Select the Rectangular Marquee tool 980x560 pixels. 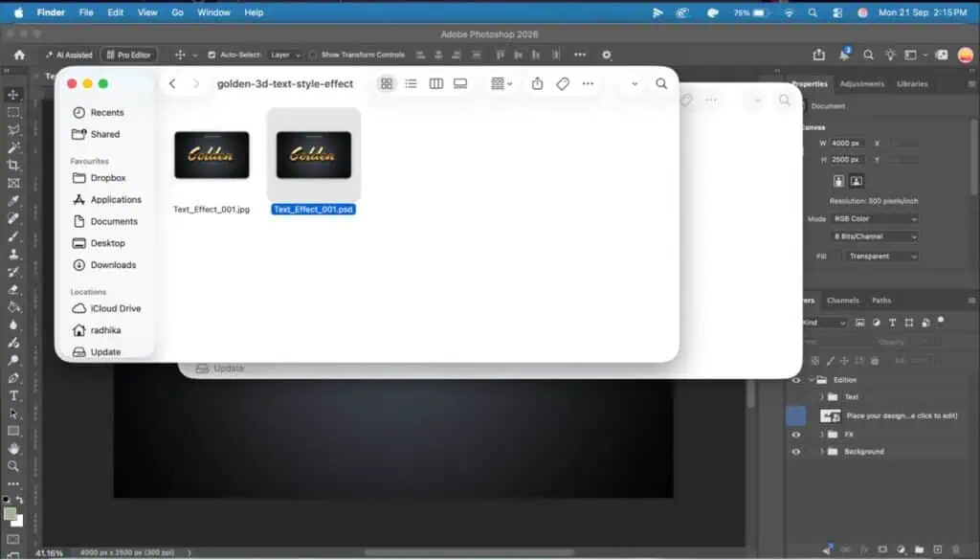13,113
